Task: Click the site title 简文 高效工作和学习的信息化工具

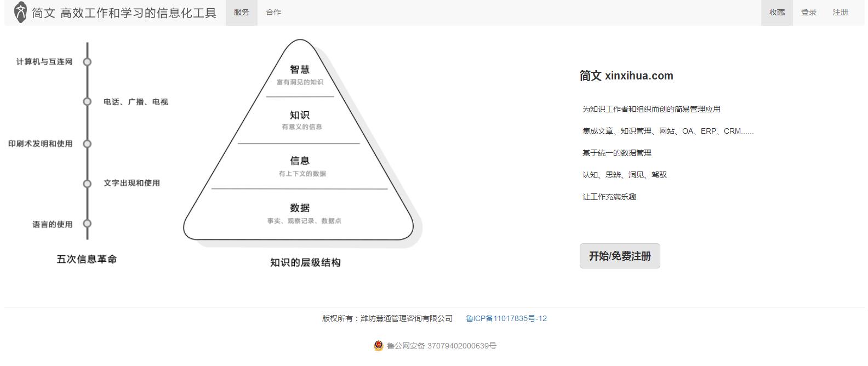Action: point(124,13)
